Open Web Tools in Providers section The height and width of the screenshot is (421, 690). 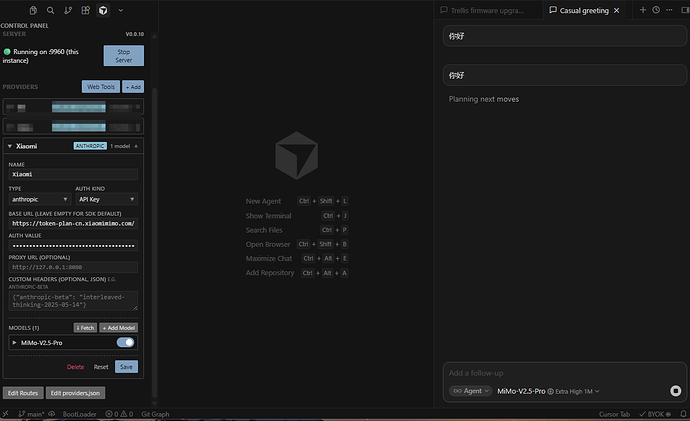click(x=101, y=87)
